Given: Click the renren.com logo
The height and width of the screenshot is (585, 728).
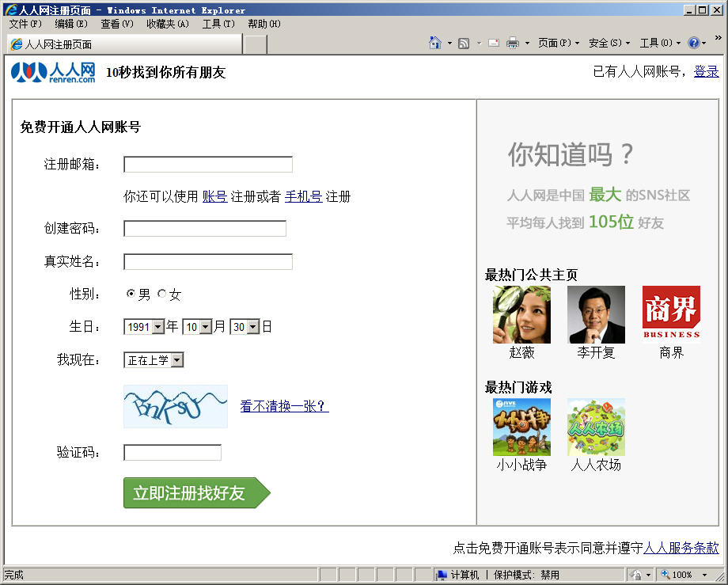Looking at the screenshot, I should point(53,73).
